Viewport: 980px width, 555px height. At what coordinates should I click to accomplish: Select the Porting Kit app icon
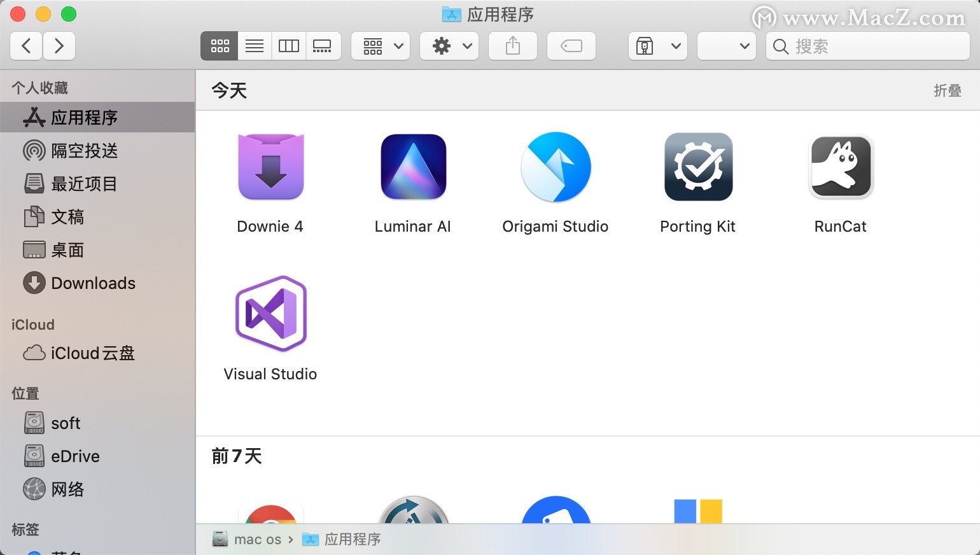point(699,167)
